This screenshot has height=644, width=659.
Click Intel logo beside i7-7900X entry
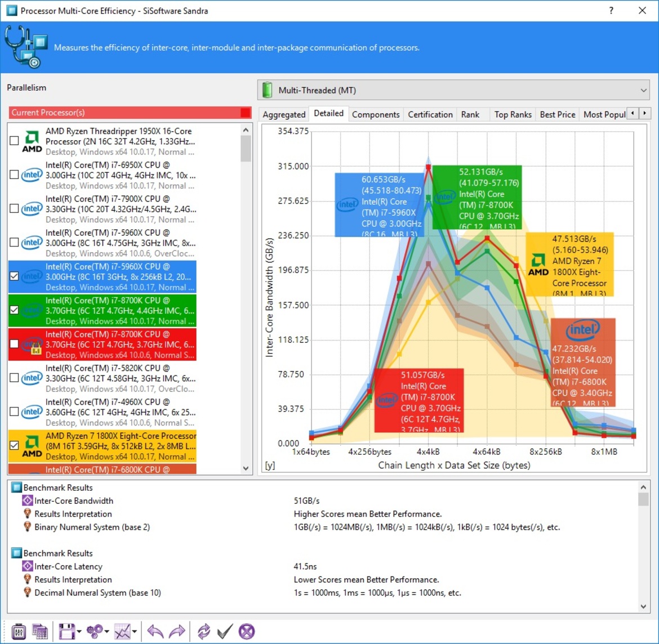[x=32, y=209]
